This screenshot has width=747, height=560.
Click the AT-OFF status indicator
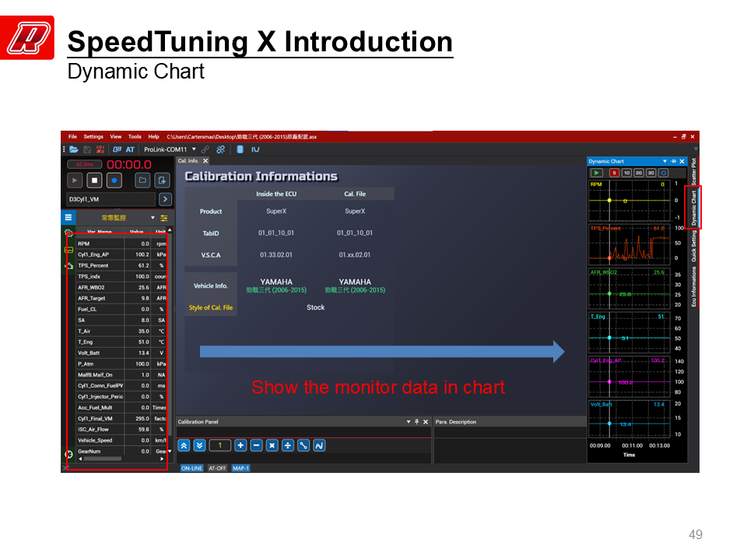click(x=217, y=468)
